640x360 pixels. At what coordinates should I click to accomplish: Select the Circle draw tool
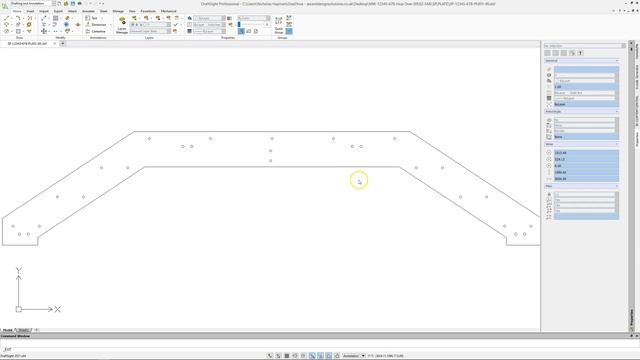click(6, 31)
